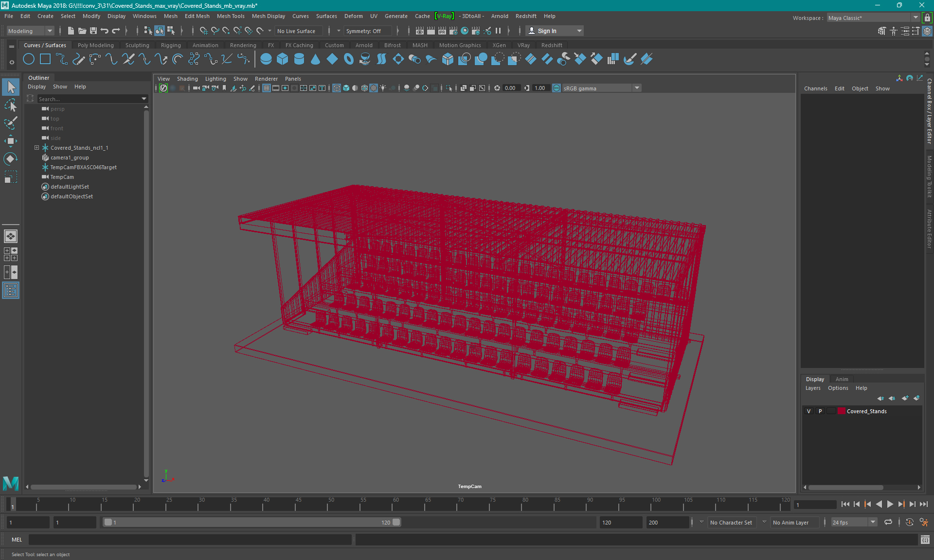Click the polygon sphere shelf icon
Image resolution: width=934 pixels, height=560 pixels.
point(266,59)
